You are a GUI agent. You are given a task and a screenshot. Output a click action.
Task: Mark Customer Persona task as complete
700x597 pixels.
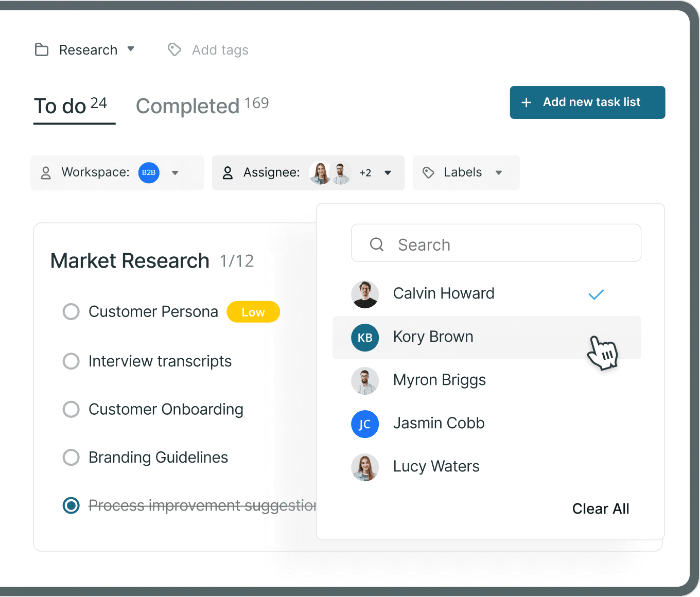click(x=71, y=311)
